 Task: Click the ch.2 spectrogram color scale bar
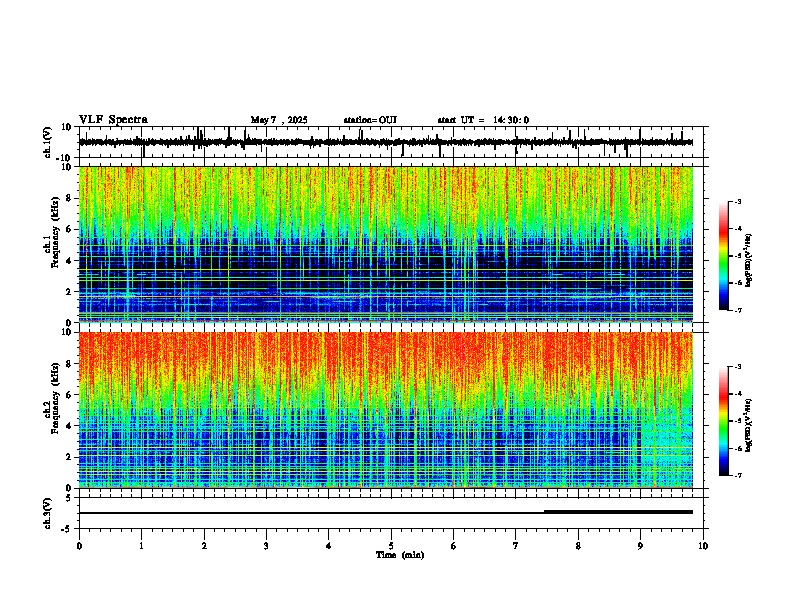click(724, 421)
